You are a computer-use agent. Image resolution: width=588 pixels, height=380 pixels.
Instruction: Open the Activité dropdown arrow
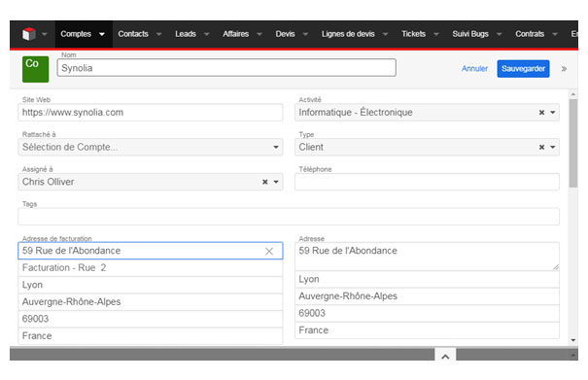pyautogui.click(x=553, y=112)
